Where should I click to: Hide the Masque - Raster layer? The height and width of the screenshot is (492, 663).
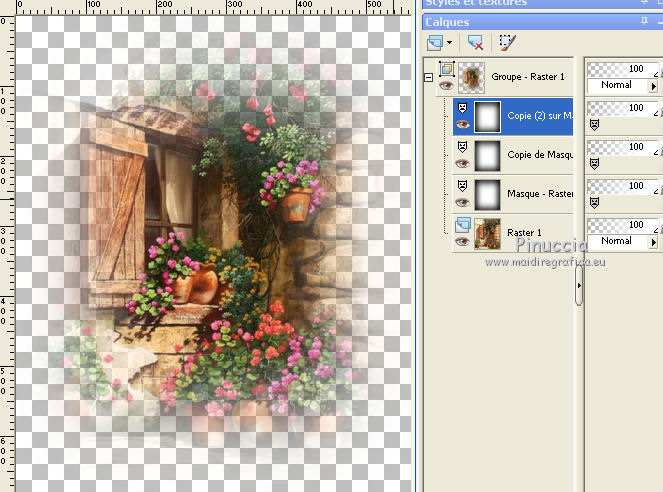click(462, 202)
